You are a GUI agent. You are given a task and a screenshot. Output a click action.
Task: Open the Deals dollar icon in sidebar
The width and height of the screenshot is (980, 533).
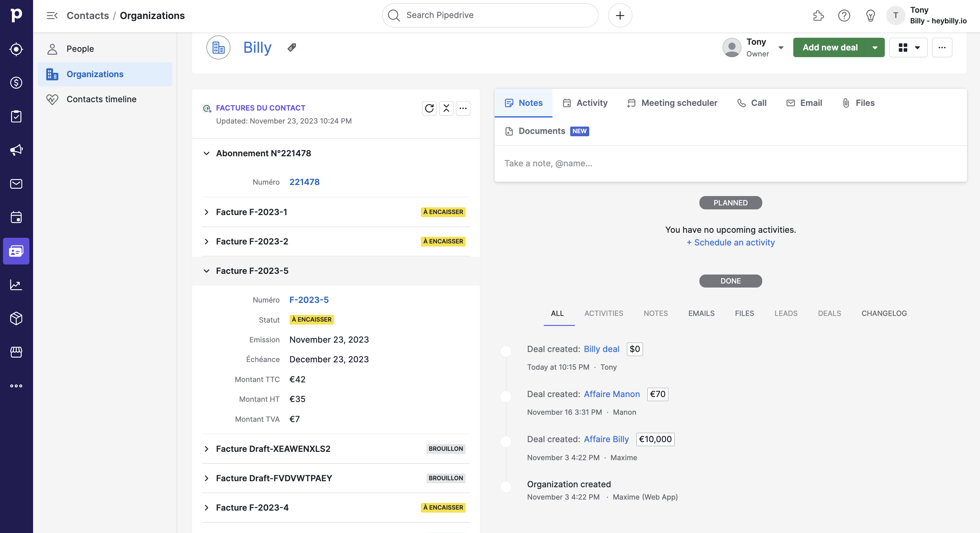pos(16,82)
